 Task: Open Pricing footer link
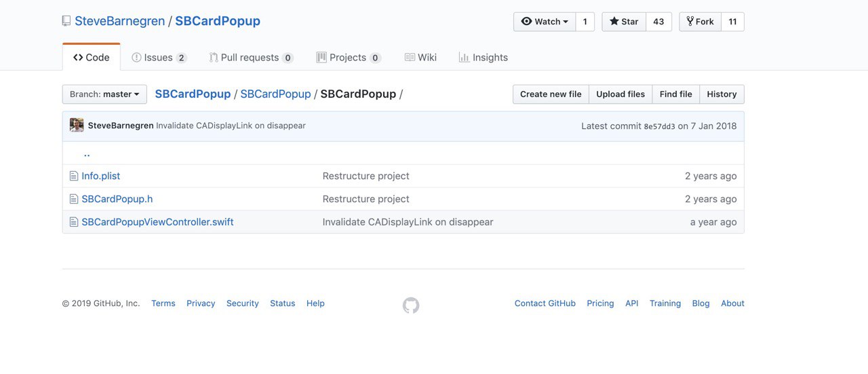(x=600, y=303)
